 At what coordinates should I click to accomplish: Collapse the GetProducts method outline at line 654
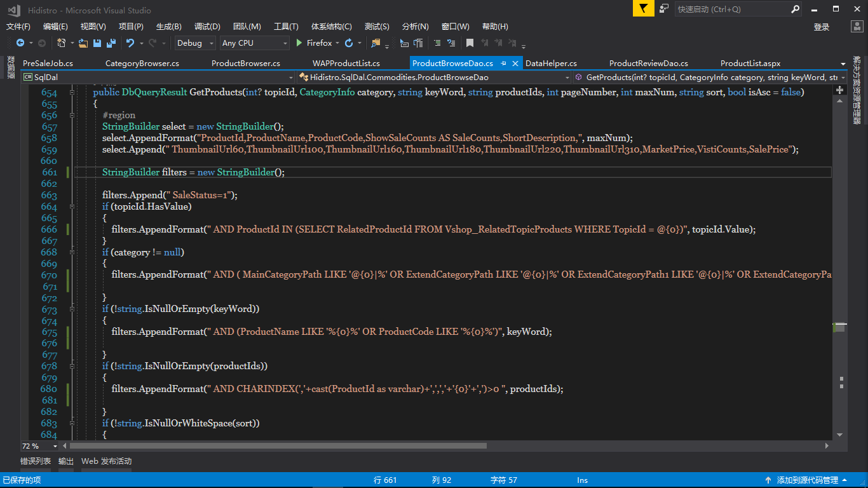(72, 93)
